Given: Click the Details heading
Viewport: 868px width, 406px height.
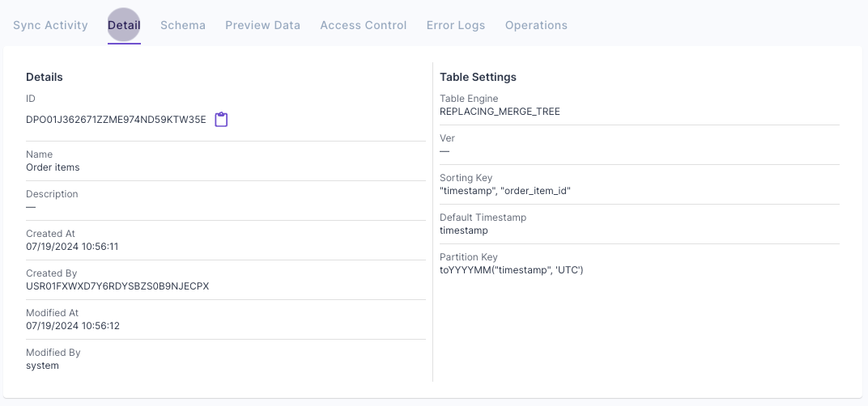Looking at the screenshot, I should (x=45, y=78).
